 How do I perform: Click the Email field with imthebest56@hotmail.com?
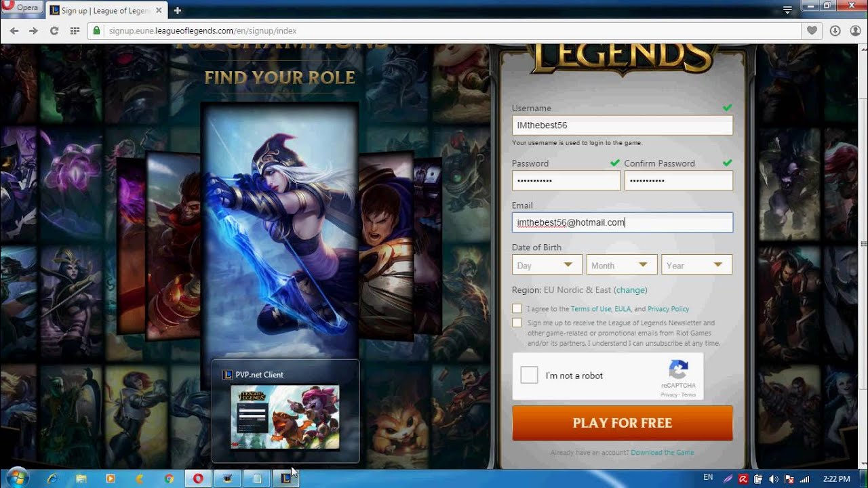pos(622,222)
